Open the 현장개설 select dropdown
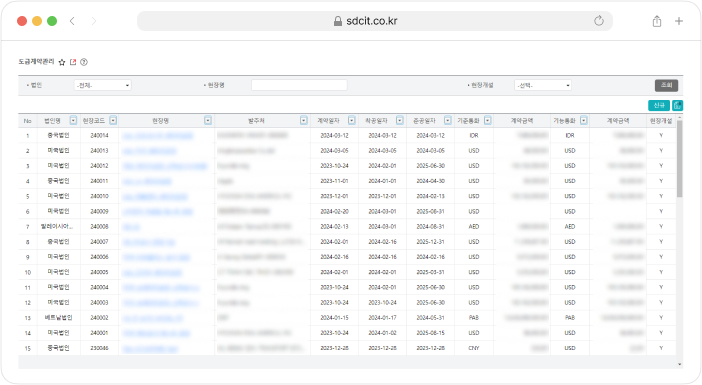The width and height of the screenshot is (702, 385). coord(543,85)
